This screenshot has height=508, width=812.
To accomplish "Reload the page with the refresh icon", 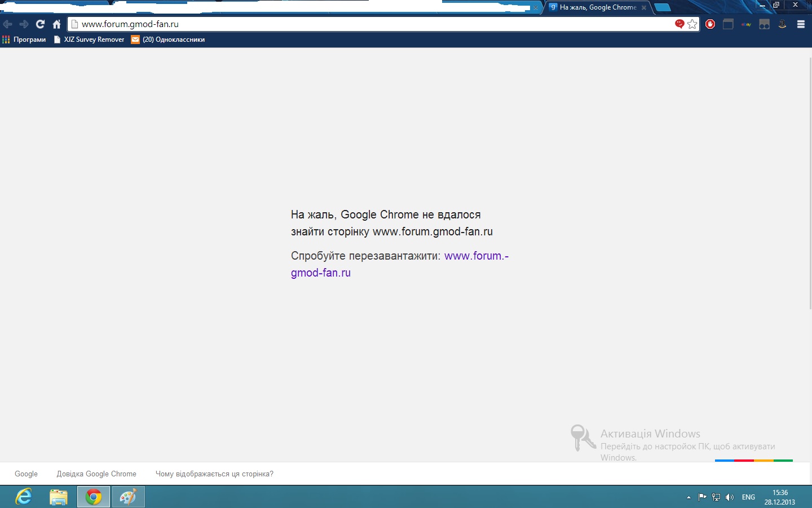I will coord(40,24).
